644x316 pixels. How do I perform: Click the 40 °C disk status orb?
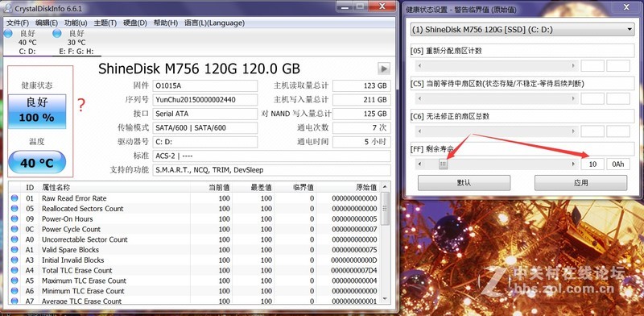[x=8, y=34]
